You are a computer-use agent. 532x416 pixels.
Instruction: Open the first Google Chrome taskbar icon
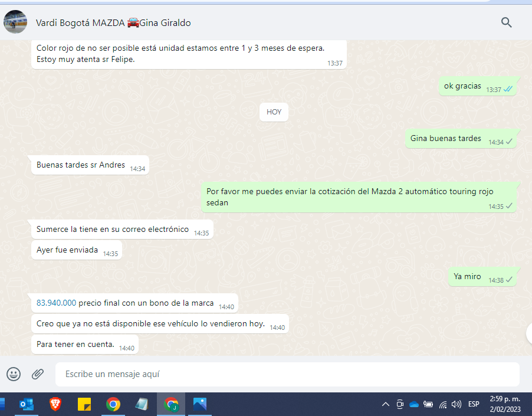(x=113, y=404)
